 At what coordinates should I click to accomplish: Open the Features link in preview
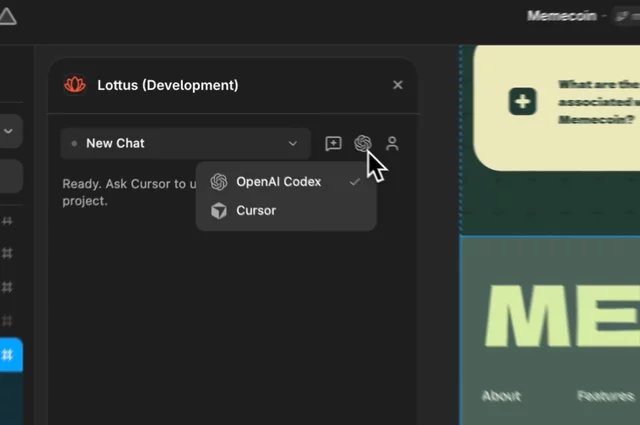606,396
